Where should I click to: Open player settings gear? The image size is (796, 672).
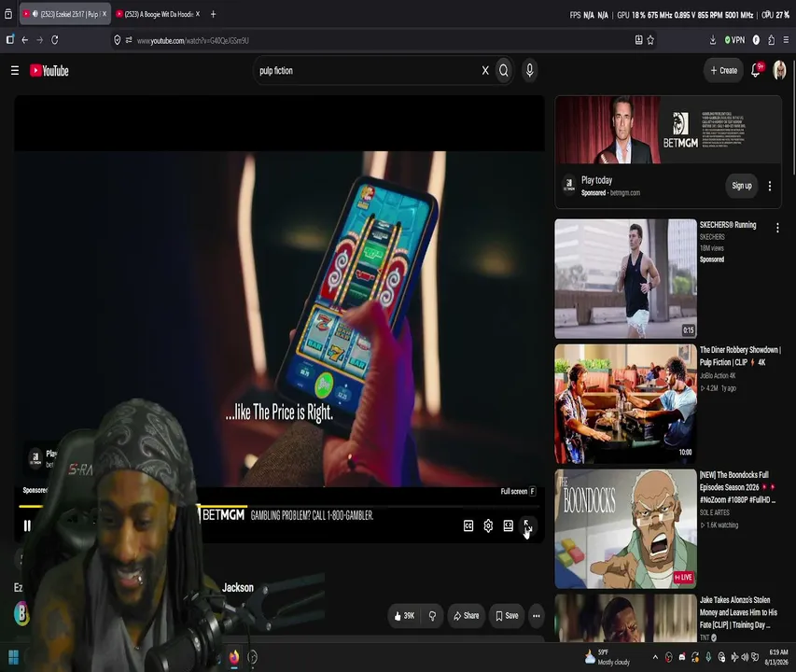pos(488,525)
